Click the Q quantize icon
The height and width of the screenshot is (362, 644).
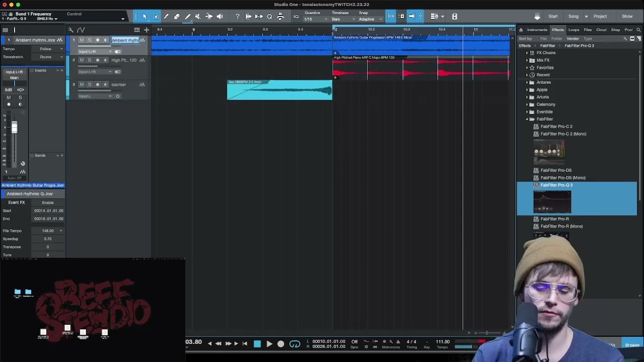coord(269,17)
